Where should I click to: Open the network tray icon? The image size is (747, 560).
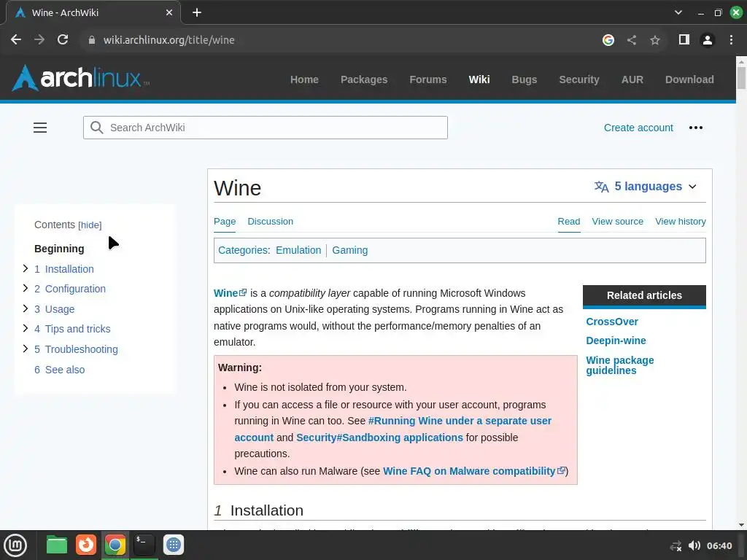pos(676,545)
